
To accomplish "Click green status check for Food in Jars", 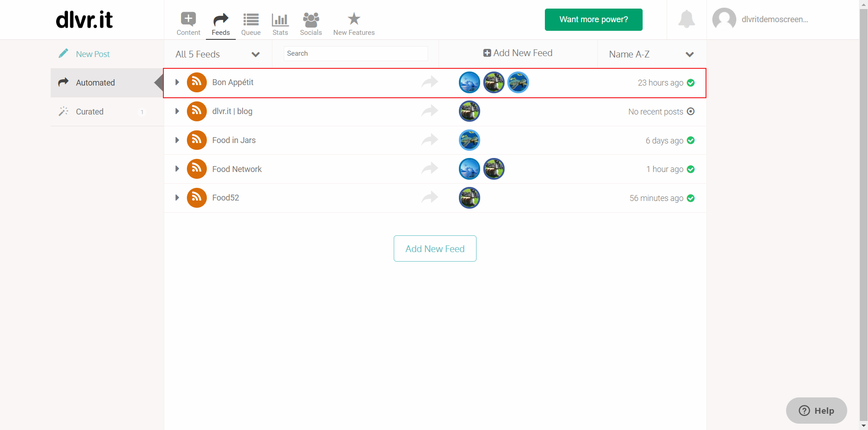I will 691,140.
